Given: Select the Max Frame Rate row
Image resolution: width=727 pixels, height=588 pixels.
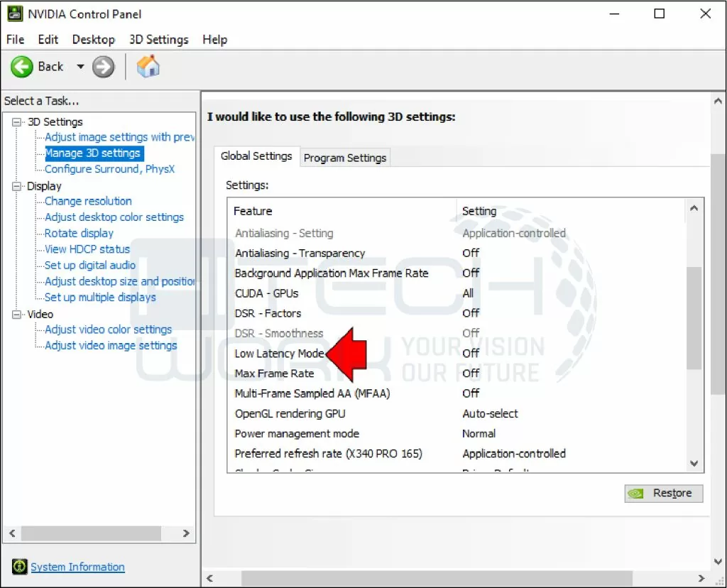Looking at the screenshot, I should click(x=457, y=374).
